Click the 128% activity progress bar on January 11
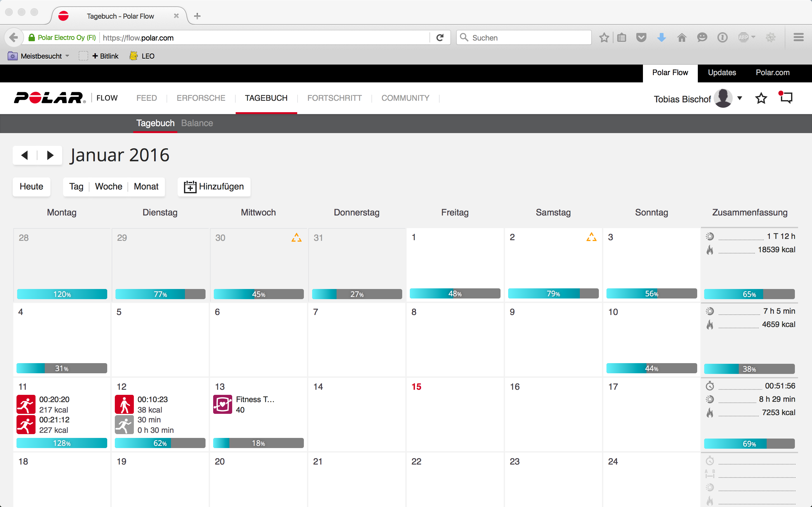 coord(62,443)
